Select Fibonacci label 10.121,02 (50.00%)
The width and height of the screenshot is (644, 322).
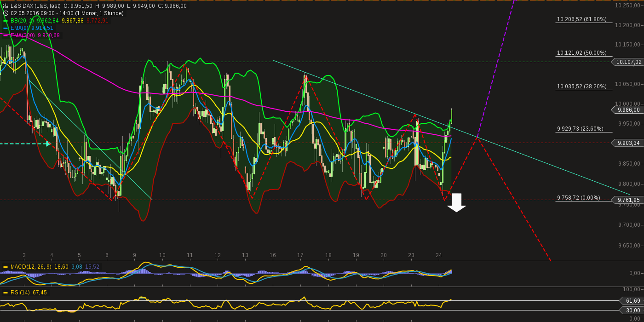[581, 53]
